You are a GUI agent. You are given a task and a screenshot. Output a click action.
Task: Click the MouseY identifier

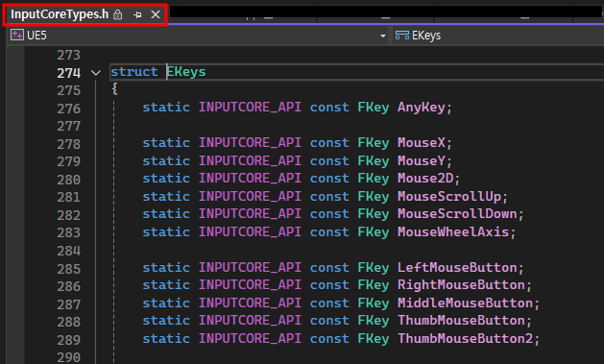[x=421, y=160]
